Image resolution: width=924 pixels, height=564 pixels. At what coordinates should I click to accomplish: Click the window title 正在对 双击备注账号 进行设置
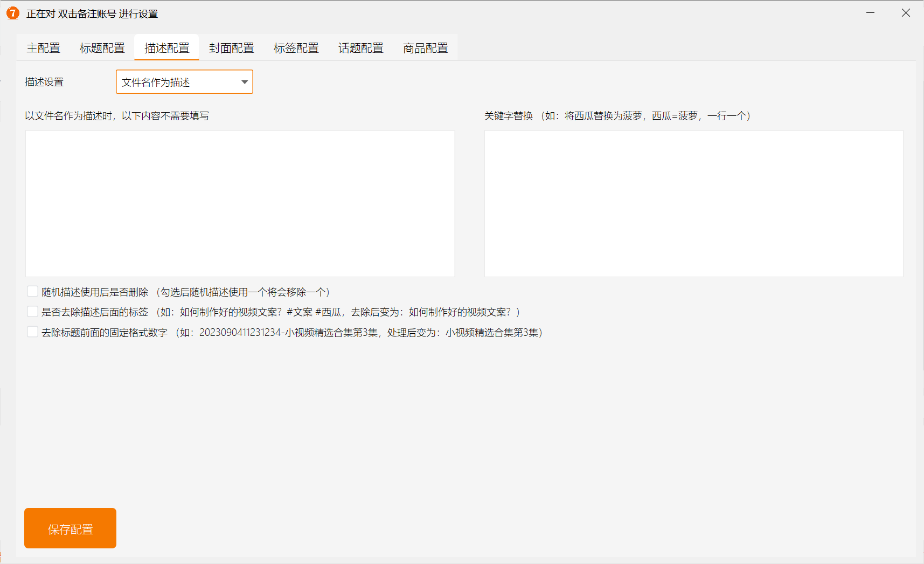click(92, 14)
